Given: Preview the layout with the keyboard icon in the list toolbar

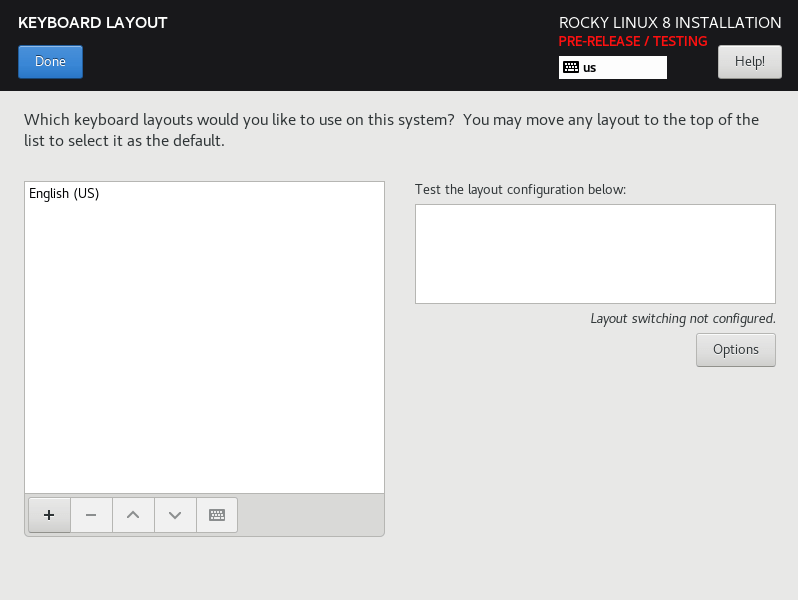Looking at the screenshot, I should [x=217, y=515].
